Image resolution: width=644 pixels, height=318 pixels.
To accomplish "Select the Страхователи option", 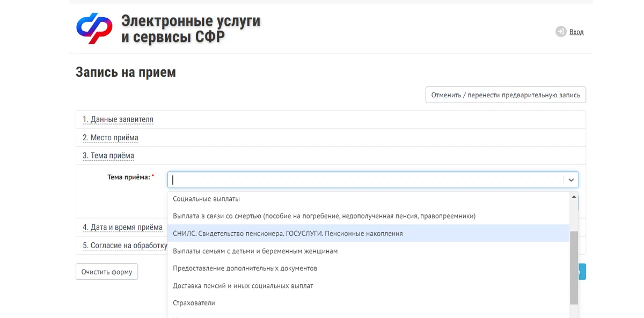I will coord(193,302).
